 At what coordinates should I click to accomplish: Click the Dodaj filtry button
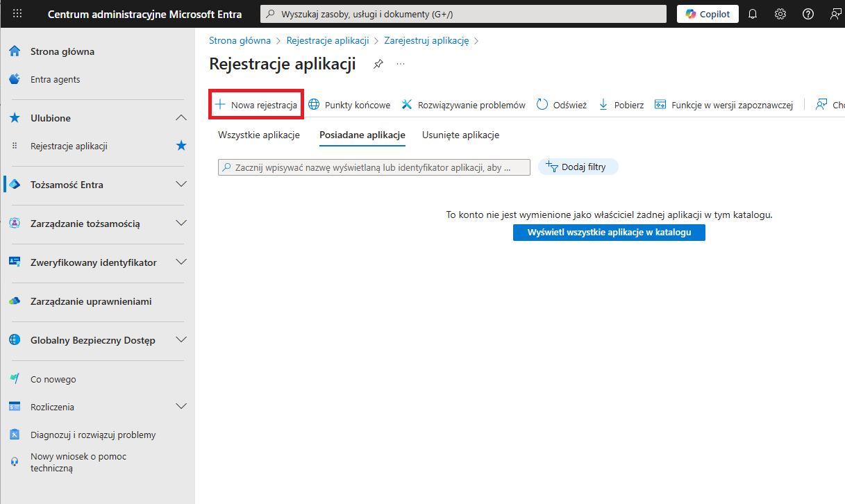(x=578, y=167)
